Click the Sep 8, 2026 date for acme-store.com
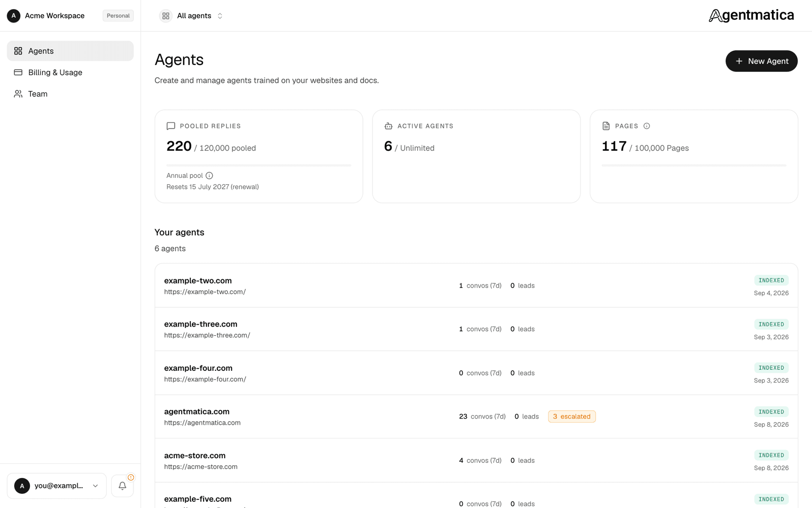This screenshot has width=812, height=508. pos(771,468)
